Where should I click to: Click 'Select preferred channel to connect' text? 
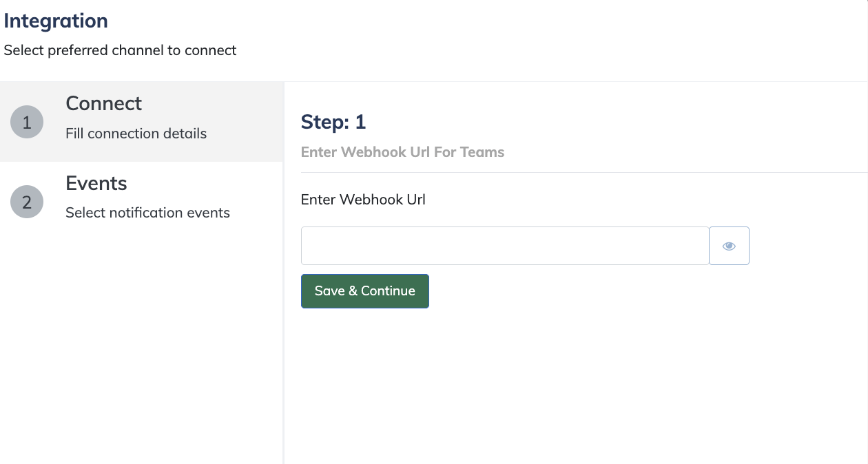(121, 50)
